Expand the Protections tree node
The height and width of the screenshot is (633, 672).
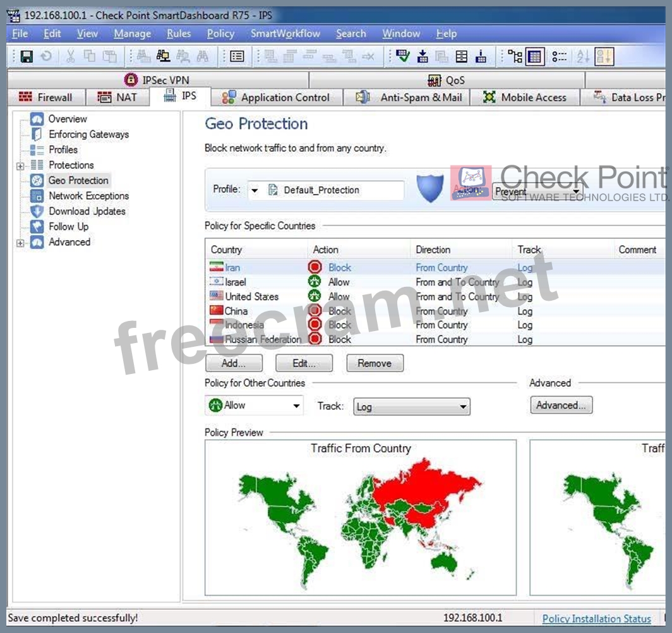[20, 166]
